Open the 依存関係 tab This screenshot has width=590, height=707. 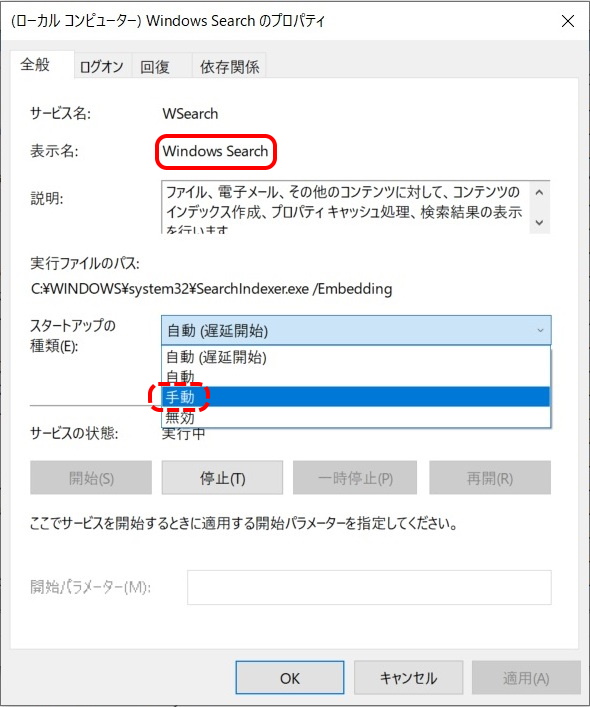click(229, 67)
